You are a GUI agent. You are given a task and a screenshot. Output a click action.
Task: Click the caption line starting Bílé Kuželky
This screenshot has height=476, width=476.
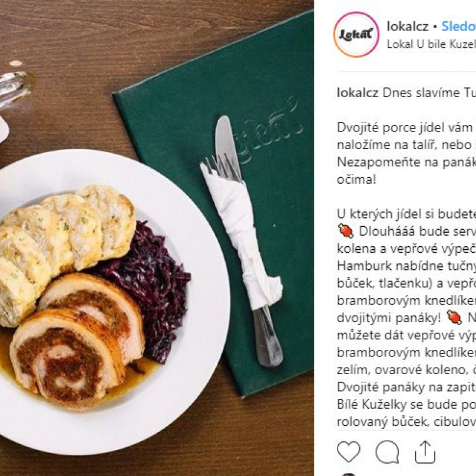click(406, 404)
